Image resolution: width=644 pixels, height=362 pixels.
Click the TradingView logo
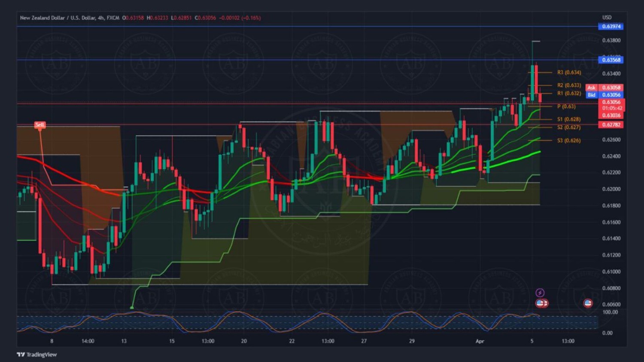(37, 354)
